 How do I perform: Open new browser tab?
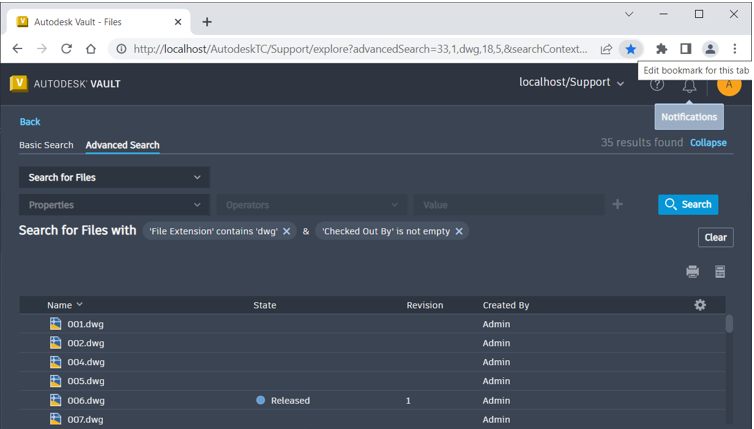207,22
